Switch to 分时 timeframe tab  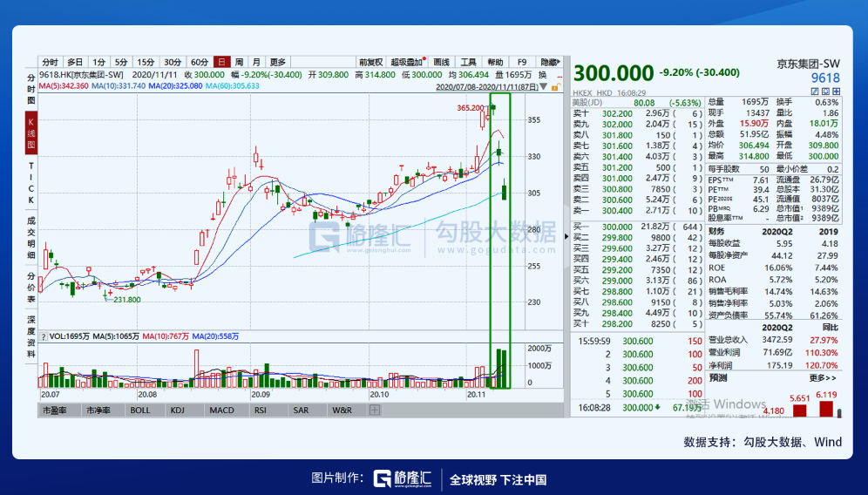point(50,62)
